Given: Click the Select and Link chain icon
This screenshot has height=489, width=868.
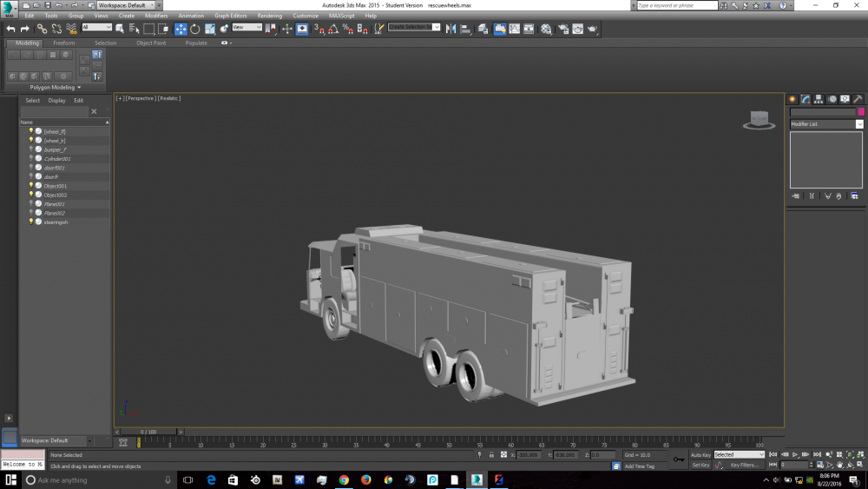Looking at the screenshot, I should [x=42, y=29].
